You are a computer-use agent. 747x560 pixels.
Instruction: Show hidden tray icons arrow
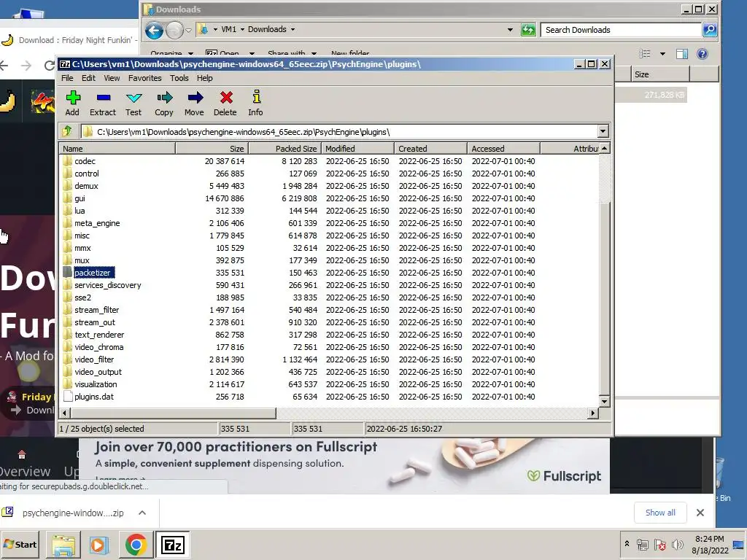tap(627, 544)
